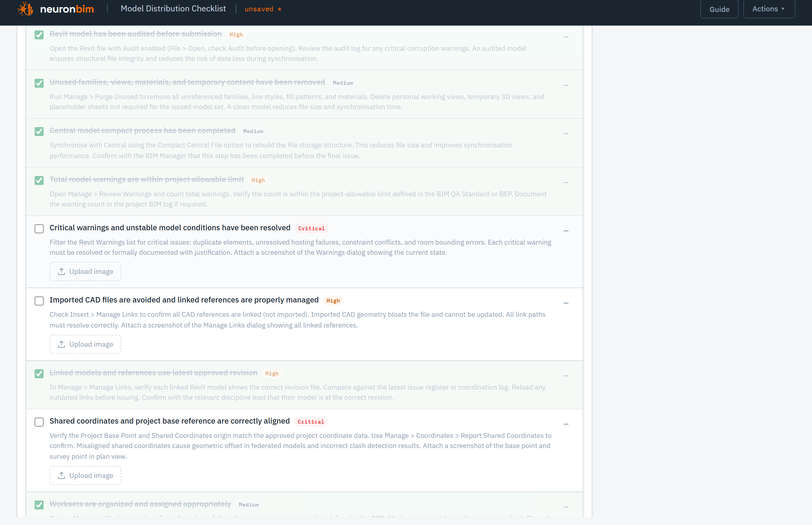Click the High badge on Linked models item
The width and height of the screenshot is (812, 525).
click(272, 374)
